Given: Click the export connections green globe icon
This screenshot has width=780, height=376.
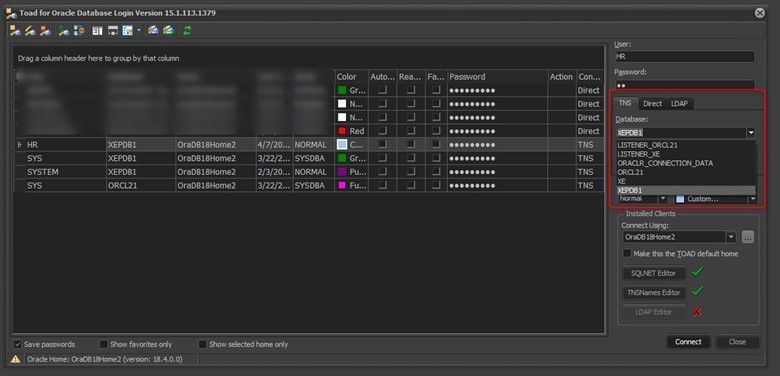Looking at the screenshot, I should 168,31.
